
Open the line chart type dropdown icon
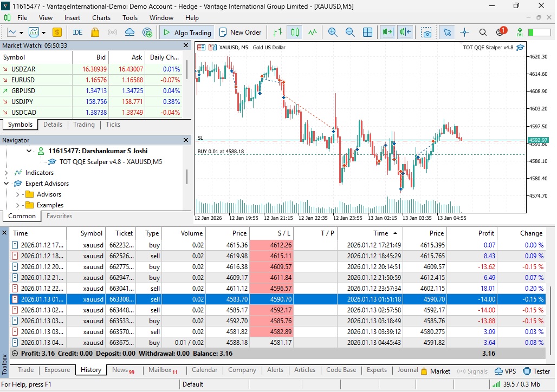click(x=12, y=32)
